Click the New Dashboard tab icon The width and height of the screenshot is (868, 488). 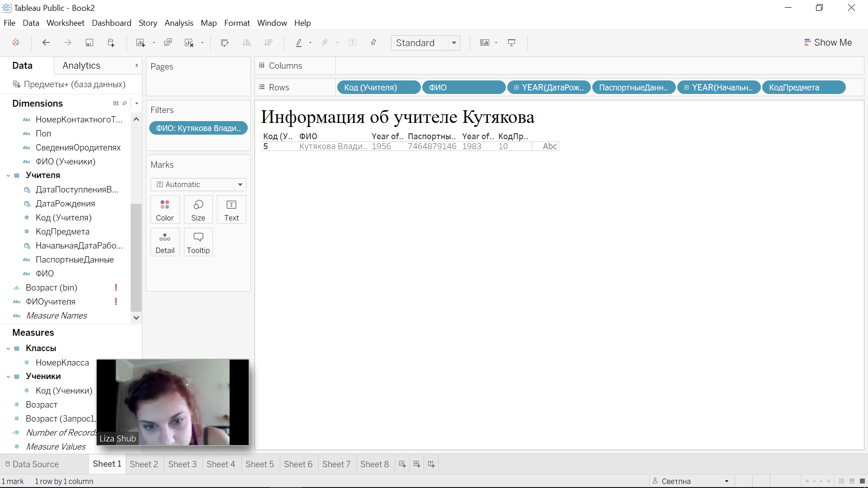(417, 464)
